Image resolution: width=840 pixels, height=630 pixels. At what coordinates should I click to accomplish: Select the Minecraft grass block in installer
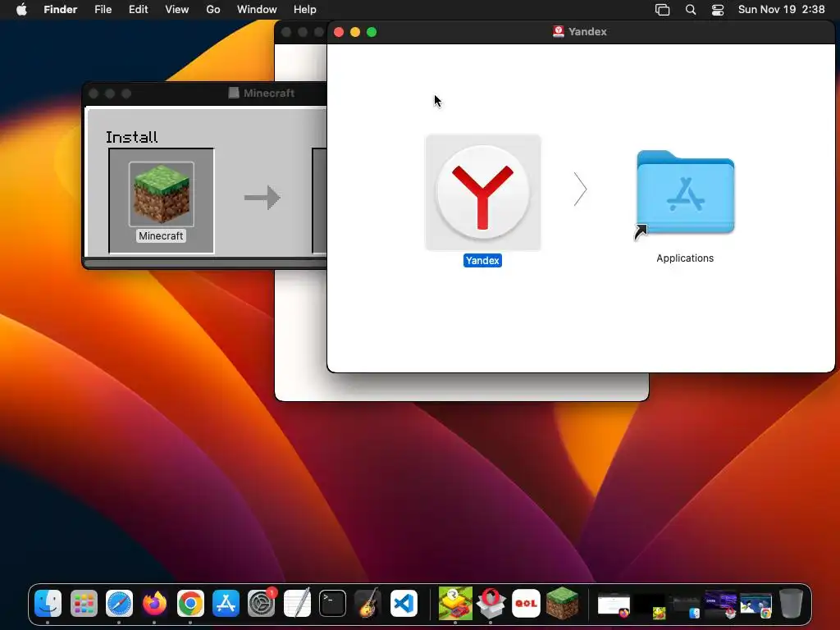(x=162, y=194)
